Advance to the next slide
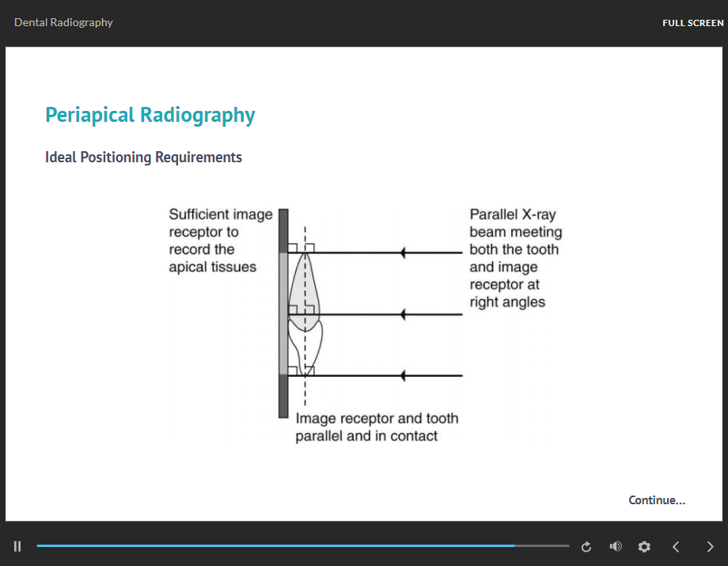 click(x=710, y=547)
